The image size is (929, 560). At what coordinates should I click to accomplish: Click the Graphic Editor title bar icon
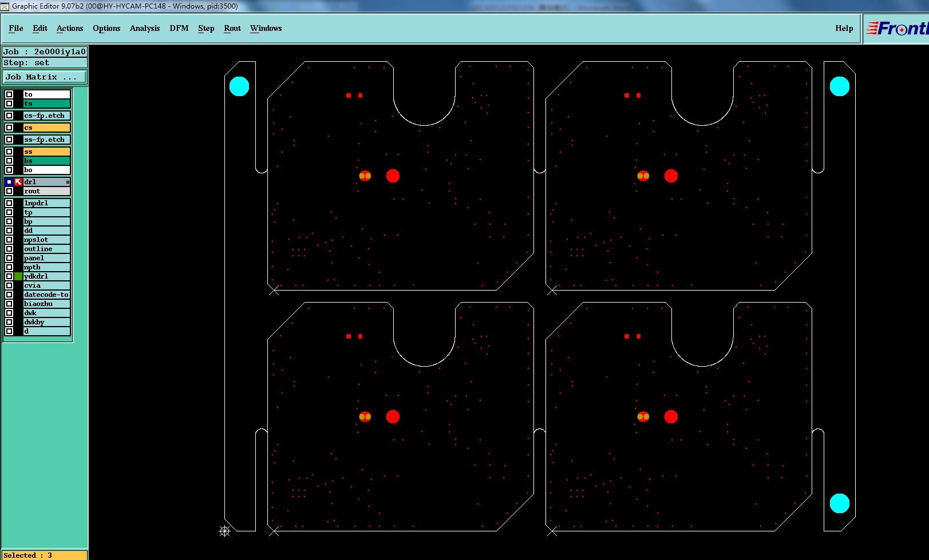point(5,6)
